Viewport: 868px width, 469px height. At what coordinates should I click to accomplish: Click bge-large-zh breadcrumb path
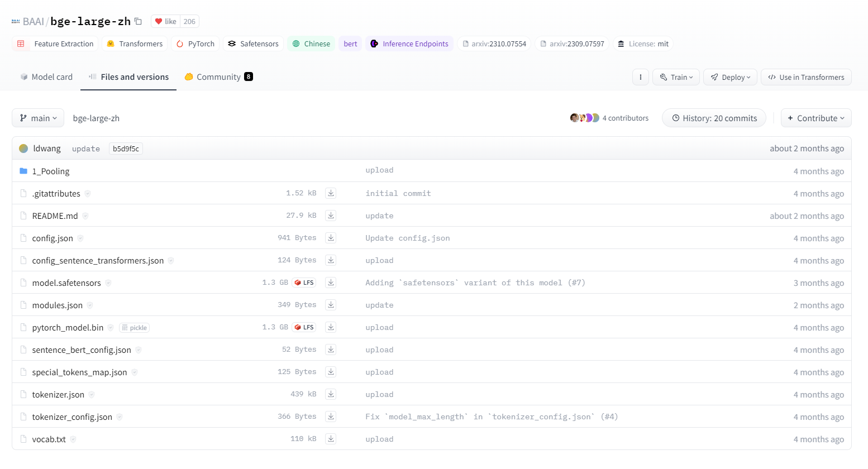(x=96, y=118)
